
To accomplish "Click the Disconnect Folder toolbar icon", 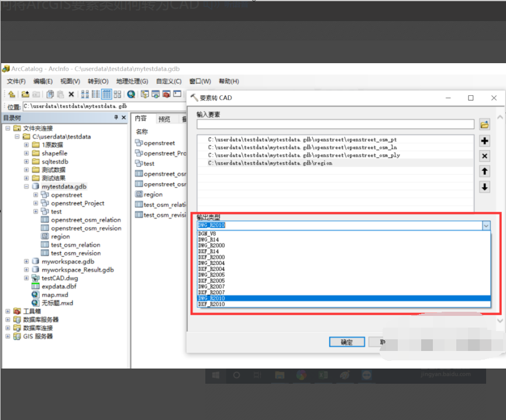I will 36,94.
